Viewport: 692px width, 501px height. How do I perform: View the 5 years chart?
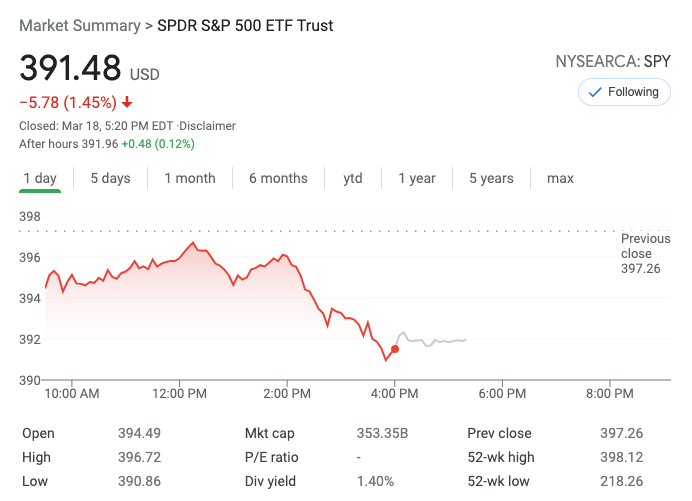pyautogui.click(x=491, y=179)
